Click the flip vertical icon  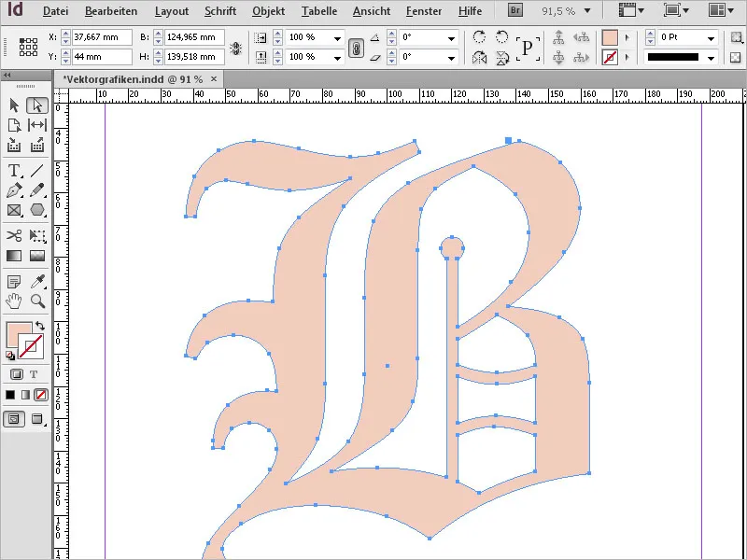tap(502, 58)
